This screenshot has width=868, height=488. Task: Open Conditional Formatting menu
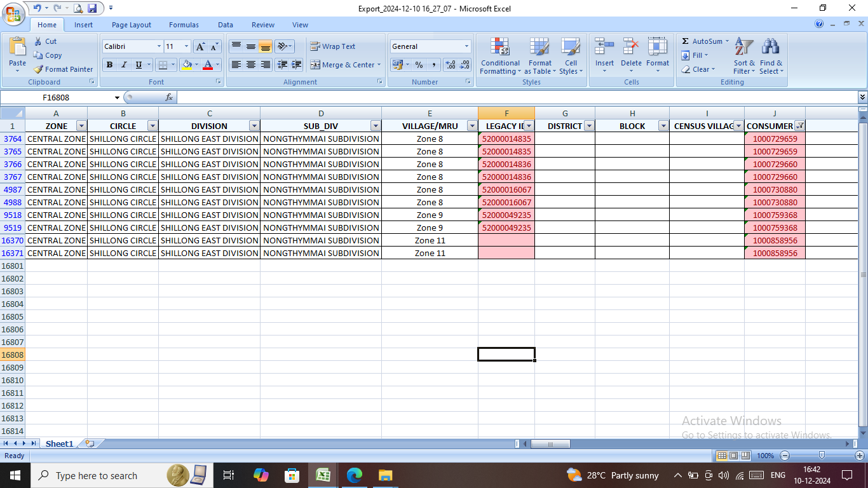pos(500,56)
